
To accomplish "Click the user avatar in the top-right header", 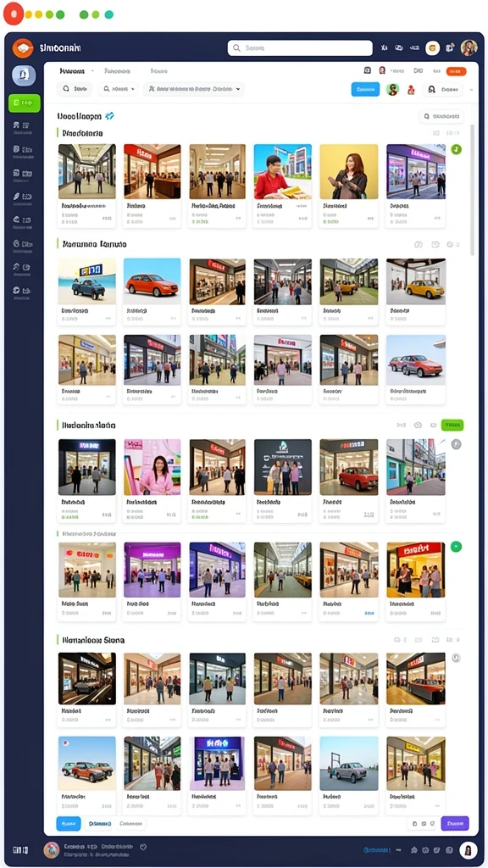I will (x=469, y=48).
